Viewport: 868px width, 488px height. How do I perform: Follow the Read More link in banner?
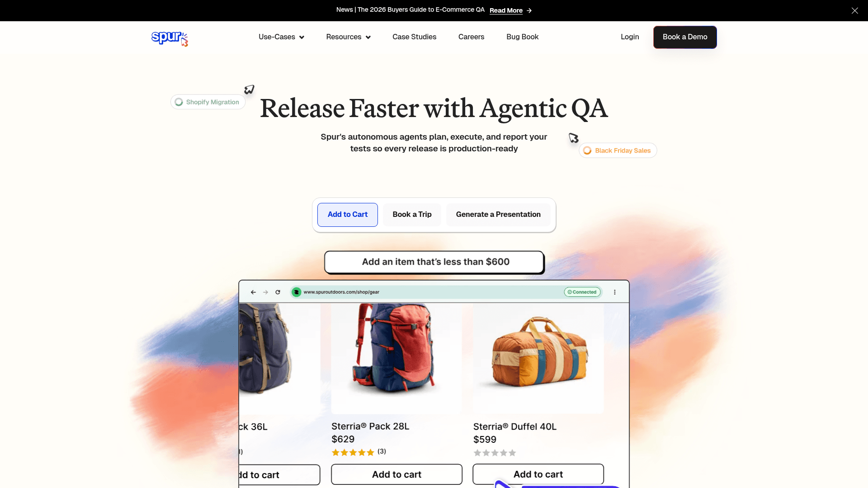(x=510, y=10)
